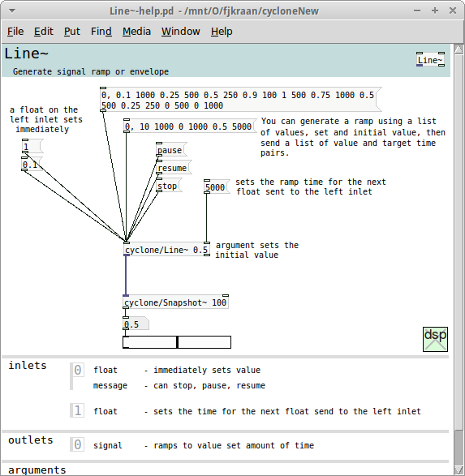The width and height of the screenshot is (465, 476).
Task: Click the horizontal slider below number box
Action: [177, 342]
